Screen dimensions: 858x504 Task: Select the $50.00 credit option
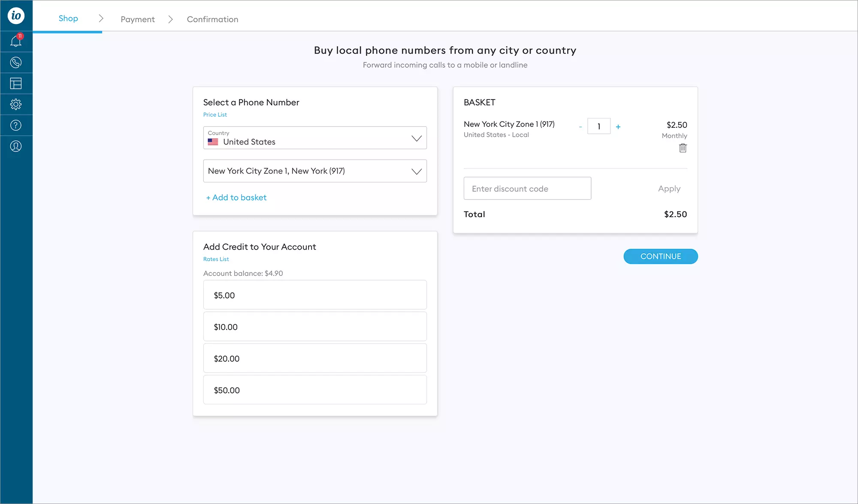(x=314, y=390)
